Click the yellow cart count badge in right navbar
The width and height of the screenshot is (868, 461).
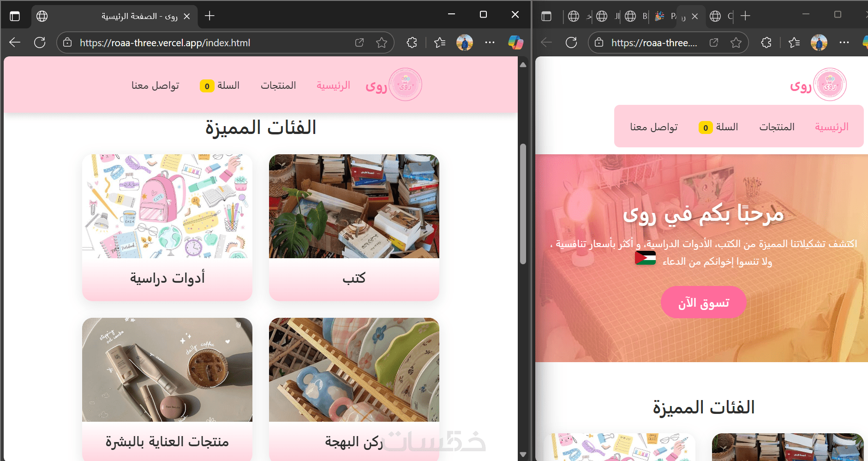(706, 127)
